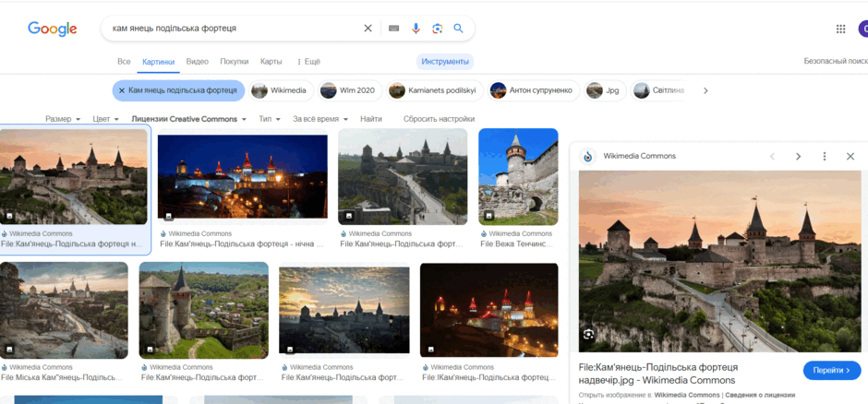868x404 pixels.
Task: Open the Ещё menu
Action: (x=309, y=62)
